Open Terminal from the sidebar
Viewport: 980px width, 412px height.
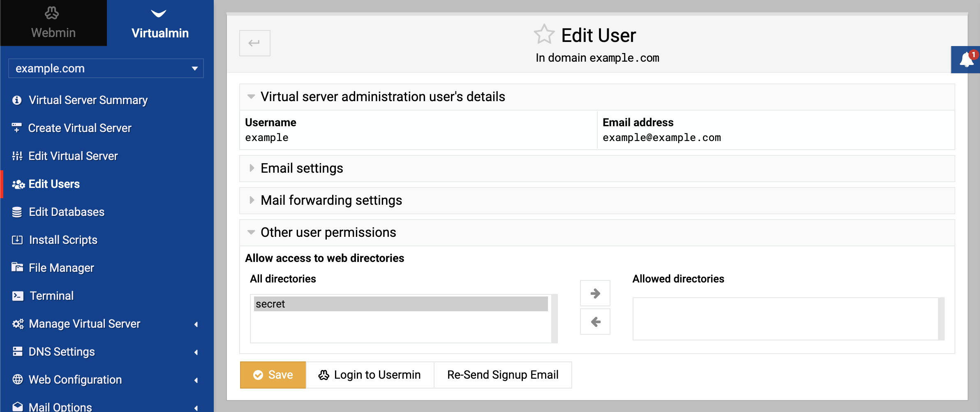(51, 296)
